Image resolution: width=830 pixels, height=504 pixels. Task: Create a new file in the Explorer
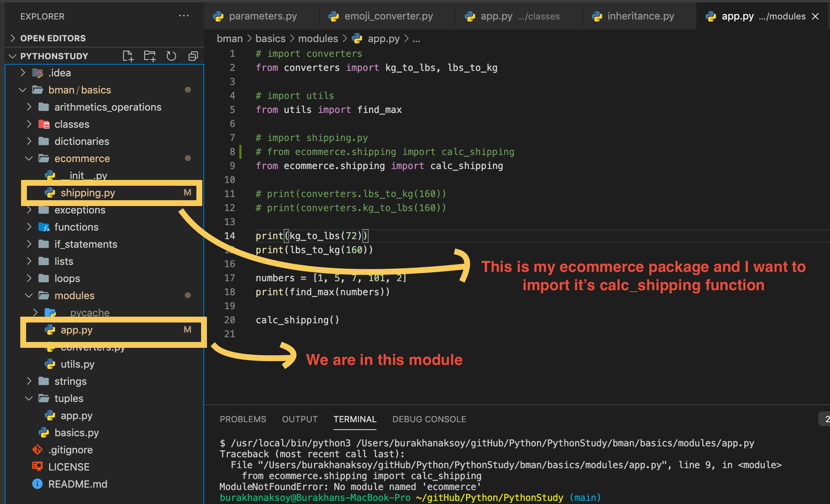pos(128,56)
